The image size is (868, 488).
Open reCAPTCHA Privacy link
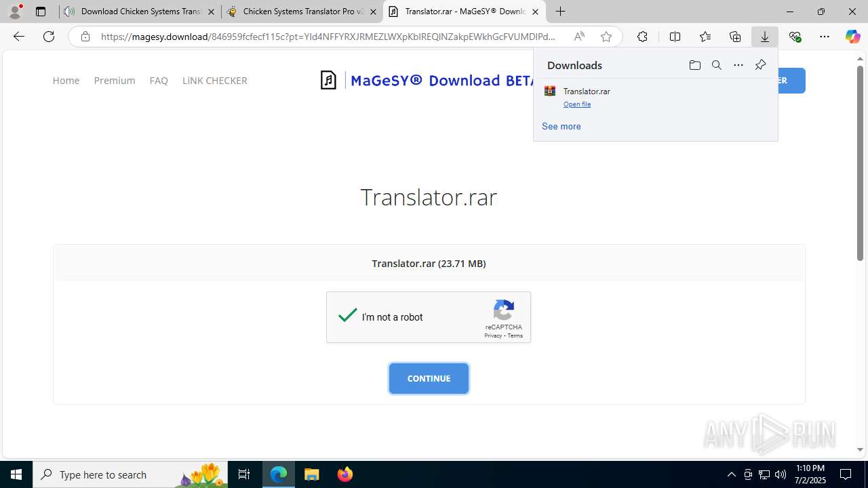pos(493,336)
